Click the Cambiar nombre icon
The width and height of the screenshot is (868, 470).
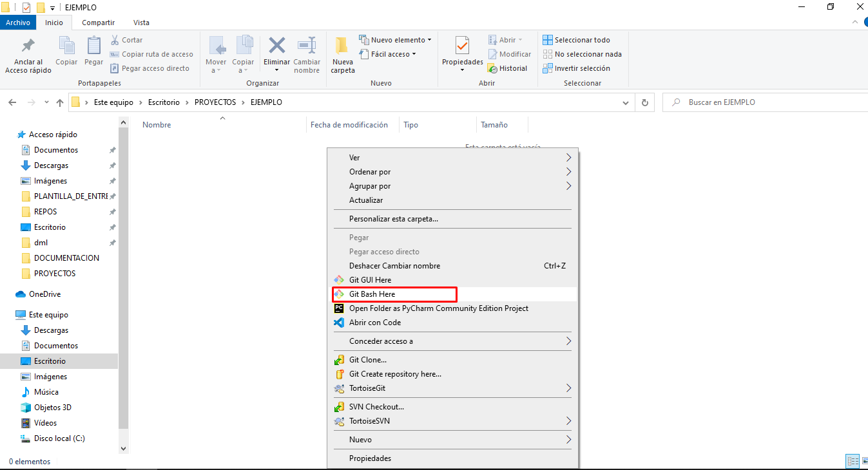(307, 45)
